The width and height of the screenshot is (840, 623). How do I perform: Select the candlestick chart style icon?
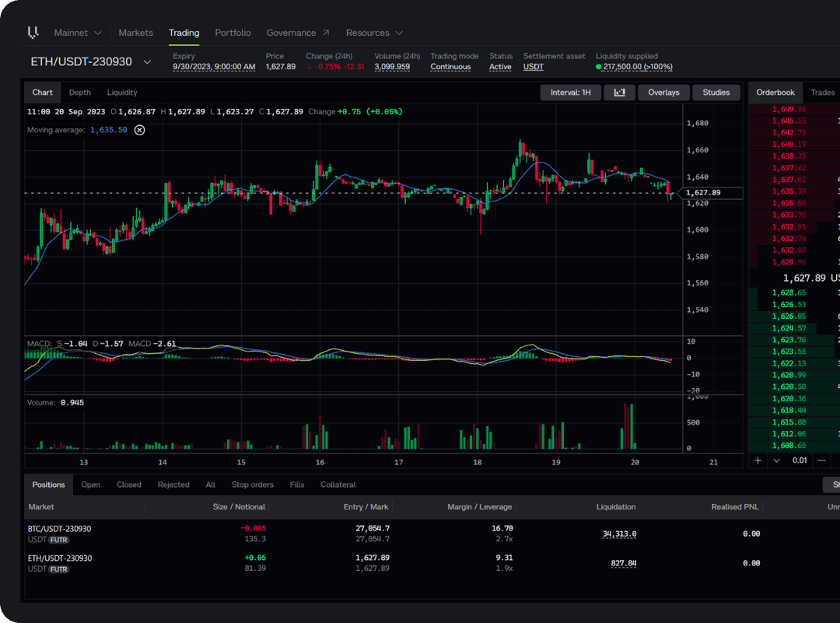[x=619, y=92]
